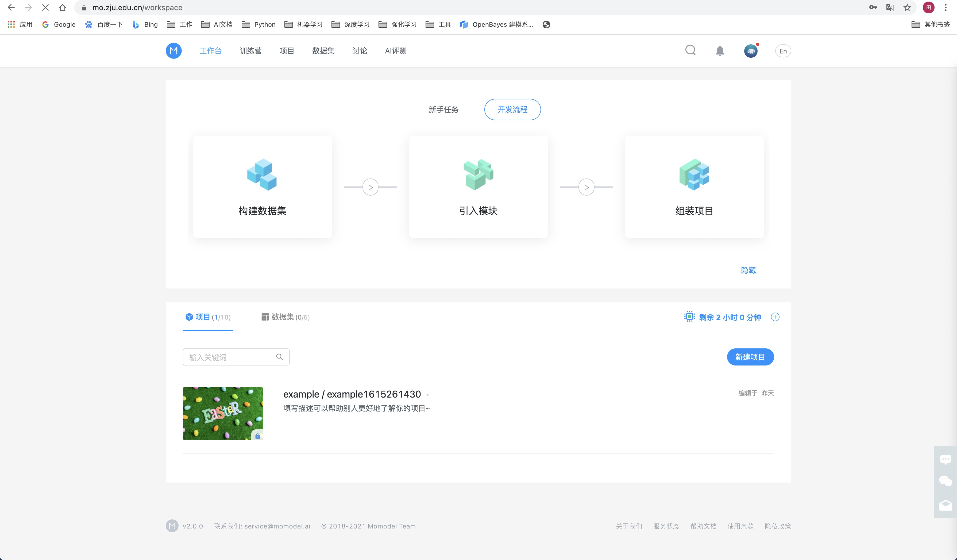Expand 深度学习 bookmark folder

point(350,24)
